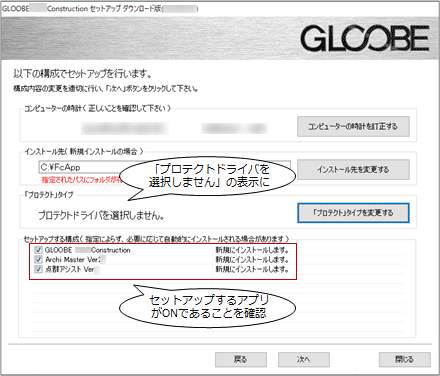Click the インストール先を変更する button
This screenshot has height=376, width=440.
click(353, 169)
